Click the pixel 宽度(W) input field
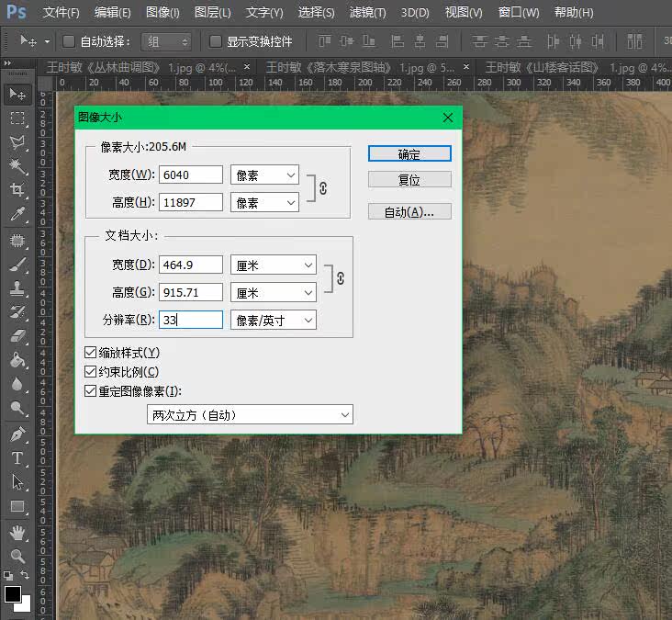The width and height of the screenshot is (672, 620). coord(191,175)
